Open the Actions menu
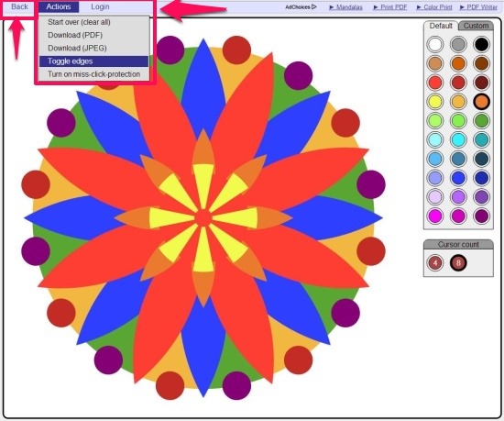Image resolution: width=504 pixels, height=421 pixels. (59, 6)
